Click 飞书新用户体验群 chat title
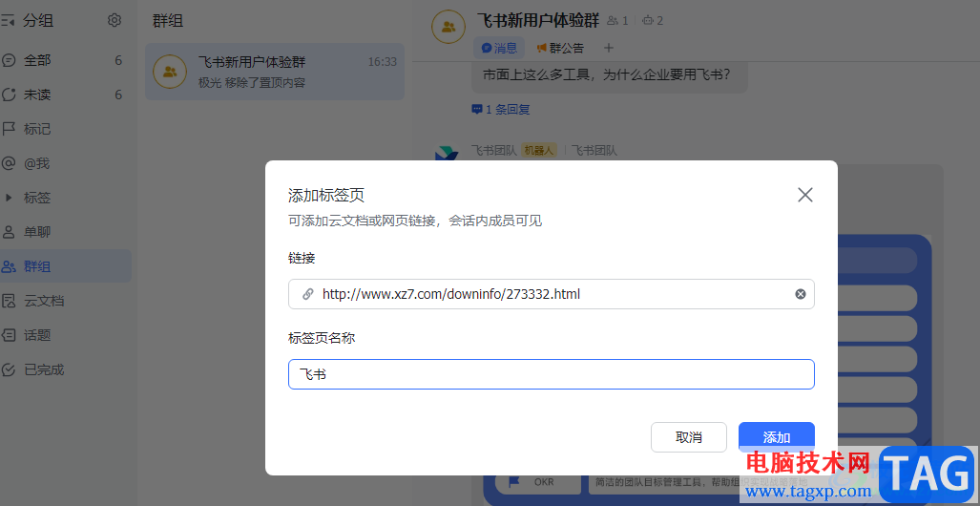This screenshot has height=506, width=980. (x=537, y=20)
